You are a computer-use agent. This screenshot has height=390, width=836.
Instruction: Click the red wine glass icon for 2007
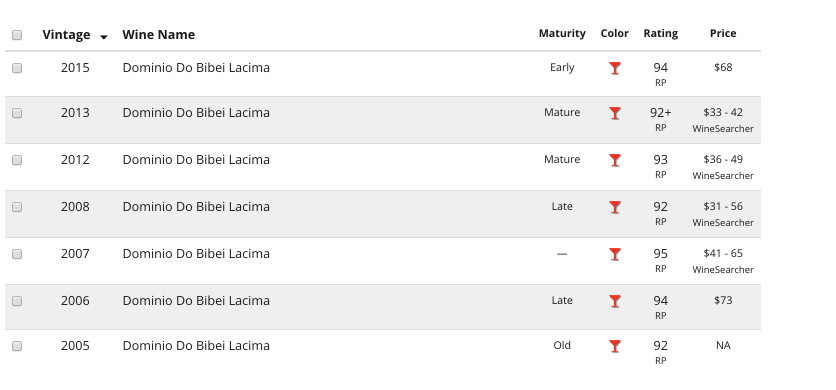point(615,254)
